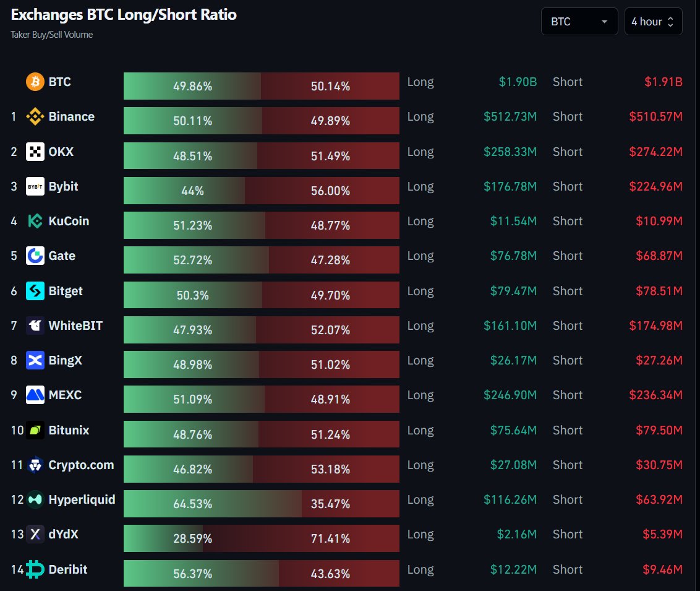Image resolution: width=700 pixels, height=591 pixels.
Task: Click the Crypto.com exchange name
Action: click(81, 465)
